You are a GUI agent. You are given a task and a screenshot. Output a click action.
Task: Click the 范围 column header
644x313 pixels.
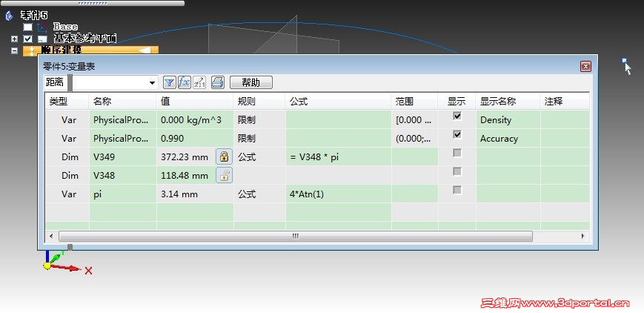click(x=414, y=101)
